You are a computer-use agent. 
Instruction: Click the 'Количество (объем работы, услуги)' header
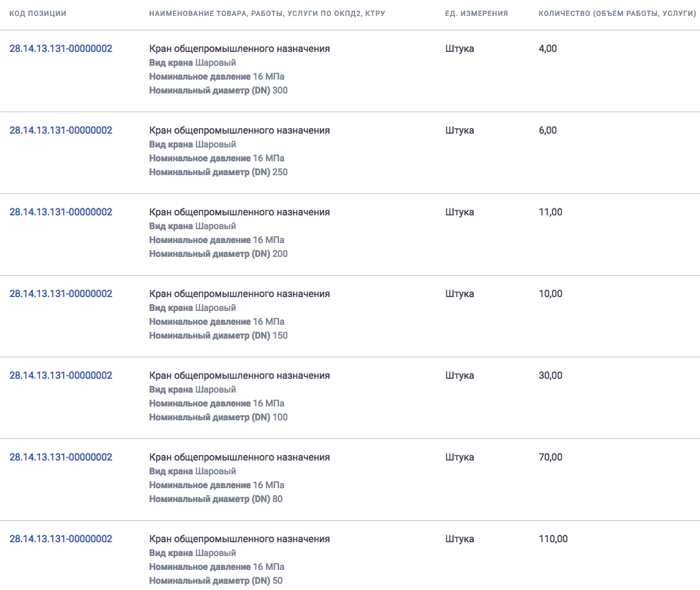[618, 13]
